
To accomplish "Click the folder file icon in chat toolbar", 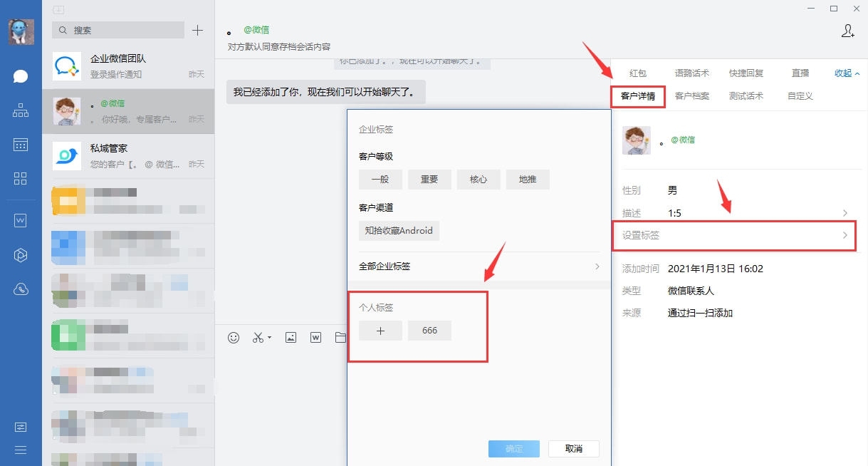I will tap(340, 338).
